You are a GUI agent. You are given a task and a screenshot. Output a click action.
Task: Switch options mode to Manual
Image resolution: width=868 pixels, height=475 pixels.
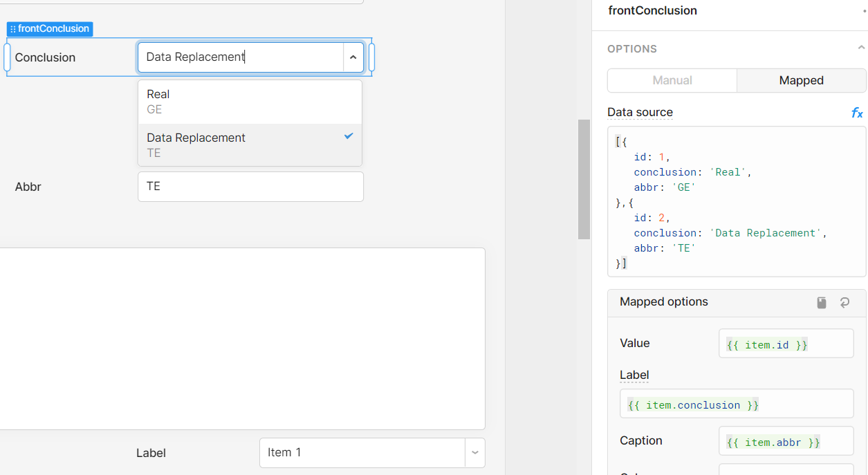(x=672, y=80)
